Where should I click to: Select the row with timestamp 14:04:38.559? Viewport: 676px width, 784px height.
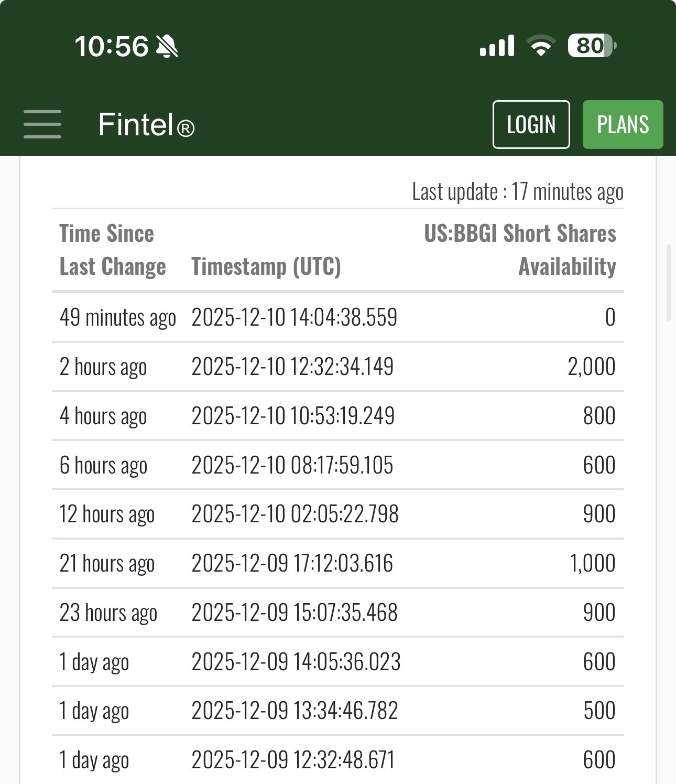338,317
